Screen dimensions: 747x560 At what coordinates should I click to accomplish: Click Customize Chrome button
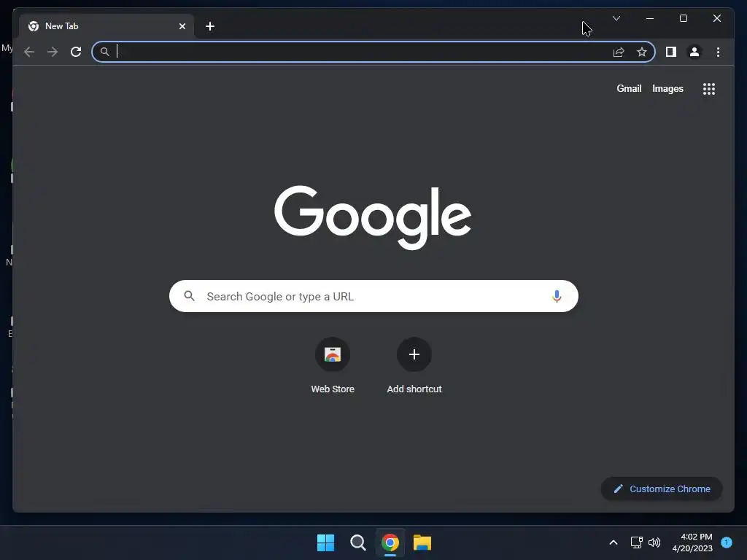coord(662,489)
